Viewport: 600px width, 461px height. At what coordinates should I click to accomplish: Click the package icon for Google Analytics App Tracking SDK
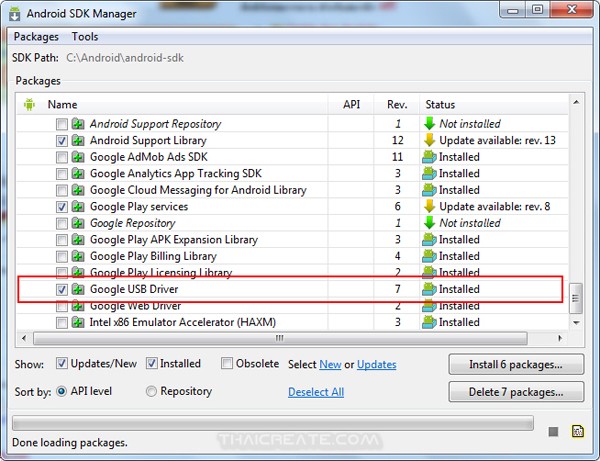click(x=78, y=173)
